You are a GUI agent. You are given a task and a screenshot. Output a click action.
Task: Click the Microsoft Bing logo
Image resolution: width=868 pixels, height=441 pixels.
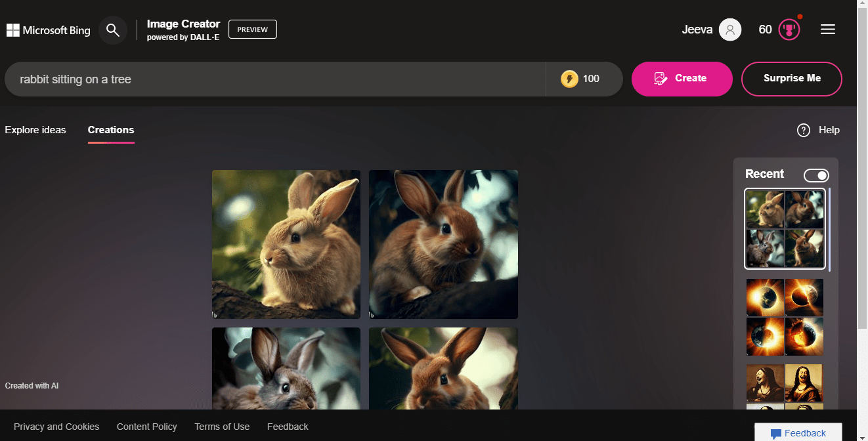point(48,30)
